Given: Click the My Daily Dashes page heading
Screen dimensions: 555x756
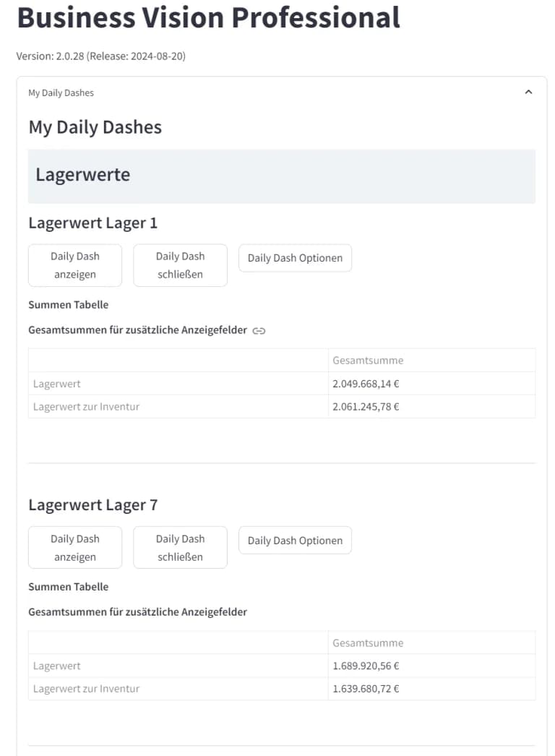Looking at the screenshot, I should click(95, 127).
